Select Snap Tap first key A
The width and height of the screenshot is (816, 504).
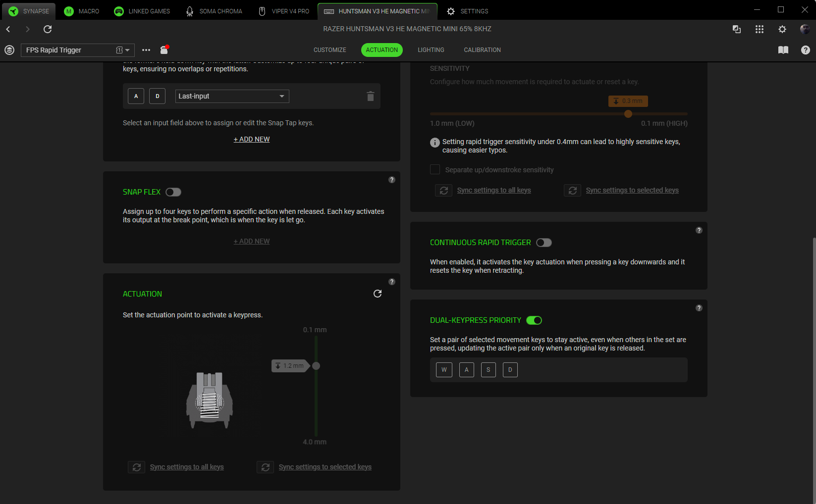tap(136, 96)
